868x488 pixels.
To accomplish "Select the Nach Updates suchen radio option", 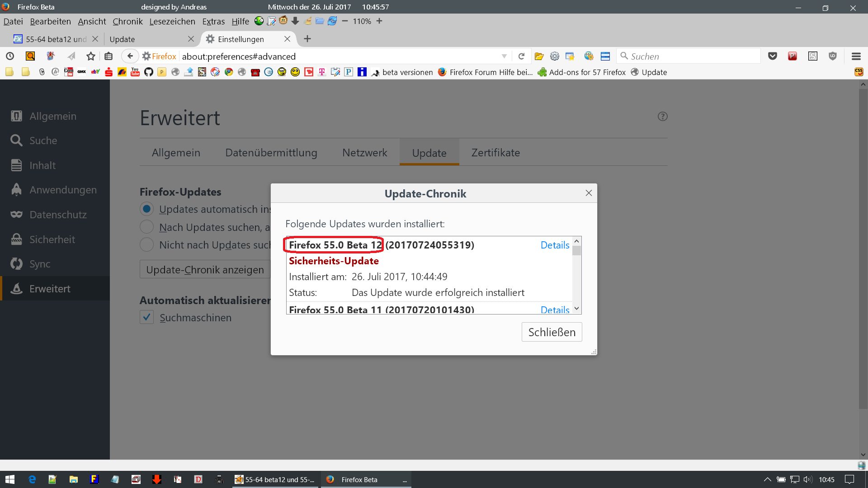I will coord(146,227).
